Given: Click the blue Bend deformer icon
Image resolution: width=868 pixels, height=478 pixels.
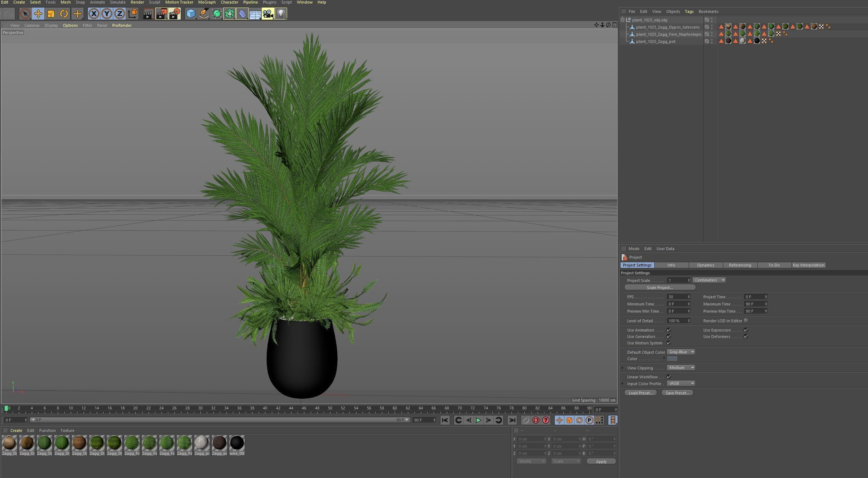Looking at the screenshot, I should pos(243,14).
